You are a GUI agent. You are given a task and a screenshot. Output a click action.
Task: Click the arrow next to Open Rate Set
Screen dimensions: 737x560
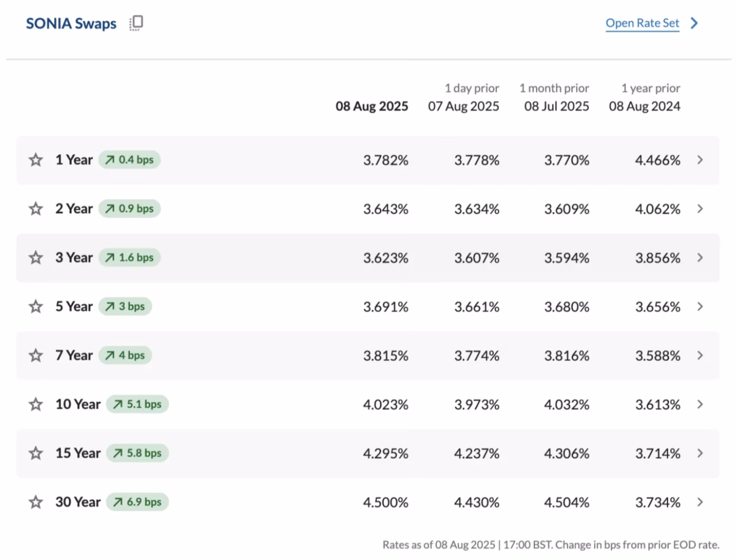pos(695,23)
